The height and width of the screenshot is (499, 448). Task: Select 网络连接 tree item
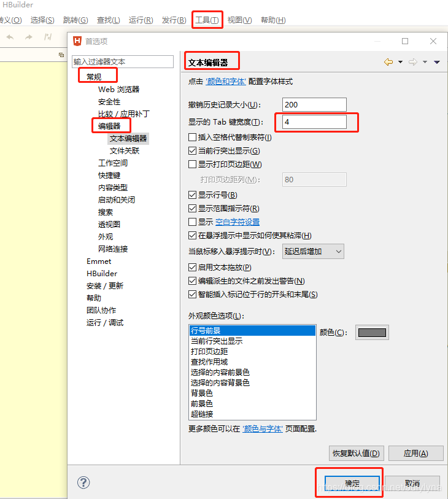[x=113, y=249]
